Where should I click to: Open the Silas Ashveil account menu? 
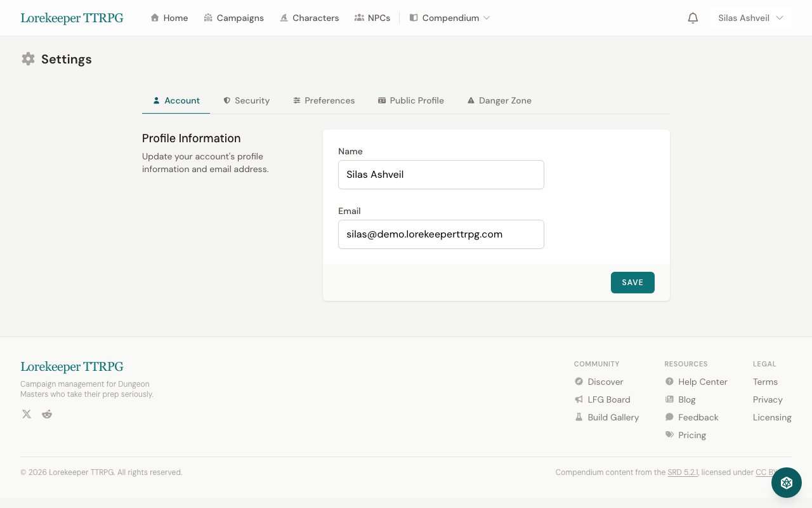click(750, 18)
